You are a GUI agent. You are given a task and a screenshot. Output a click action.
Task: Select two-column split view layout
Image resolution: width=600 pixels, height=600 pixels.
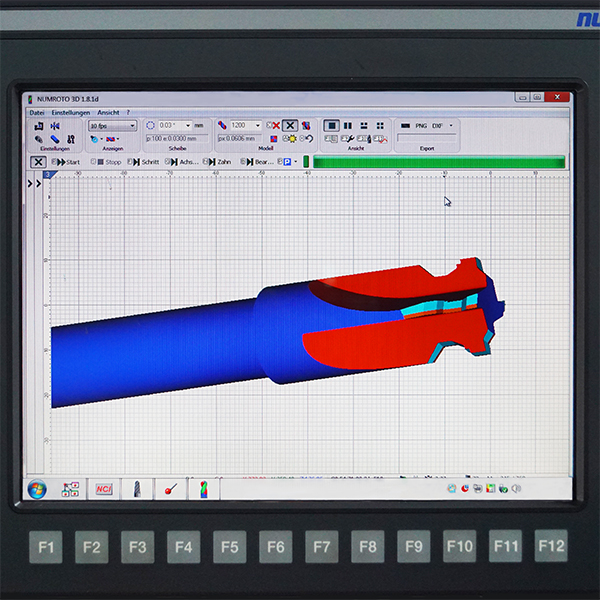coord(348,126)
